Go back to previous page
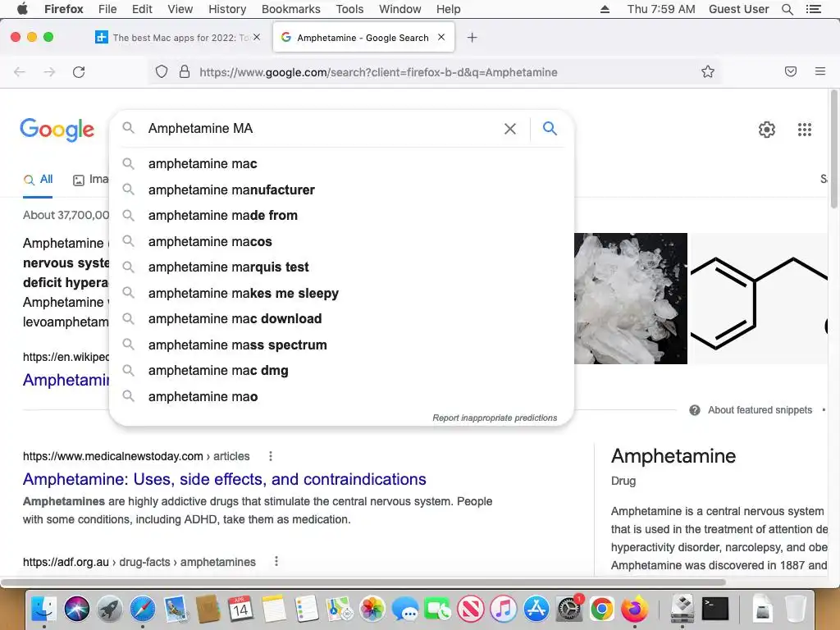 pyautogui.click(x=20, y=72)
